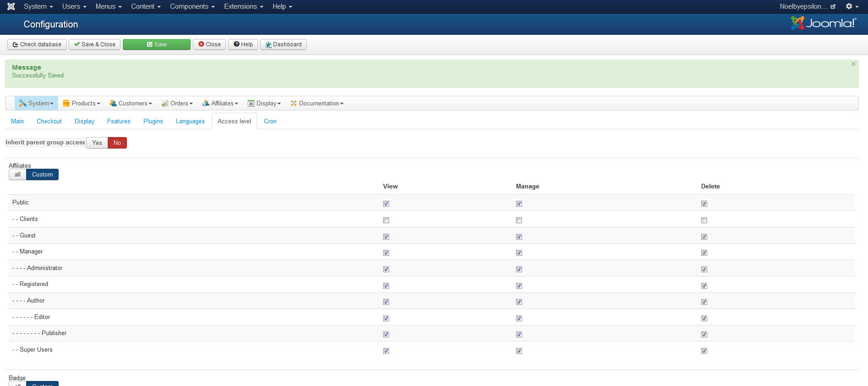Click the Customers menu people icon
The height and width of the screenshot is (386, 868).
(x=113, y=104)
